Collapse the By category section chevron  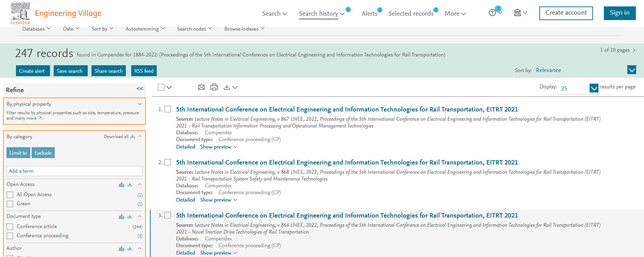coord(140,136)
